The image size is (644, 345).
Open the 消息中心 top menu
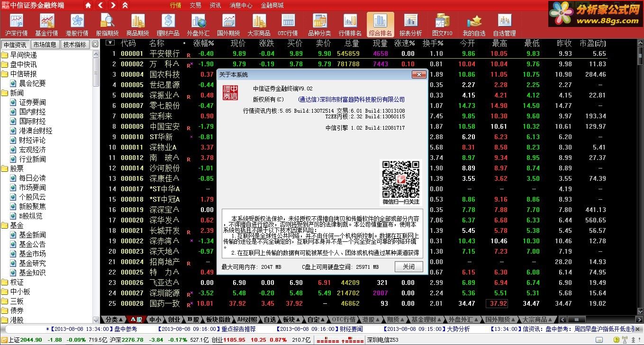241,5
